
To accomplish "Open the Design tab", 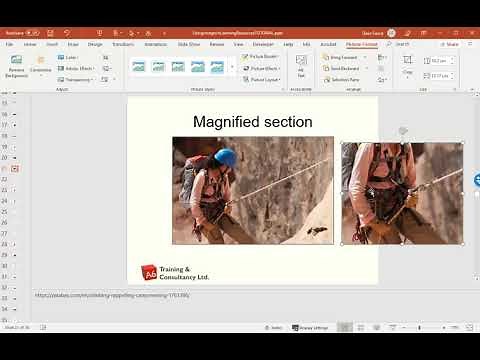I will (x=95, y=44).
